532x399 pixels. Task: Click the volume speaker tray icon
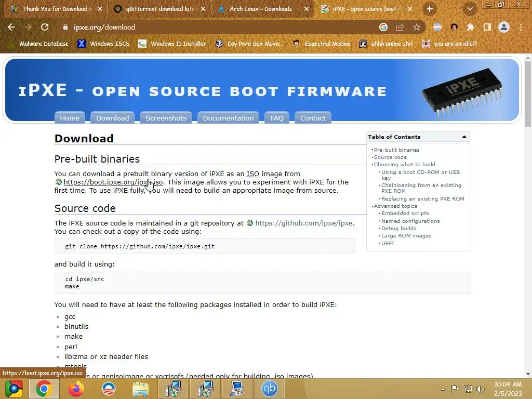click(x=480, y=389)
